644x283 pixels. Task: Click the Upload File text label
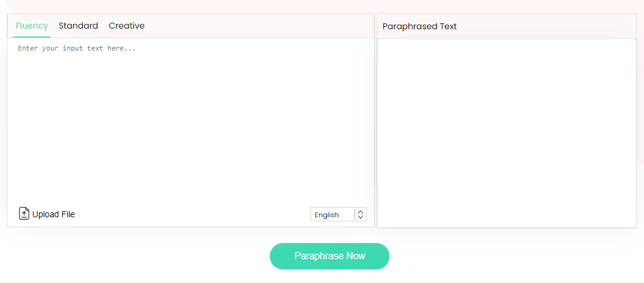[x=54, y=214]
